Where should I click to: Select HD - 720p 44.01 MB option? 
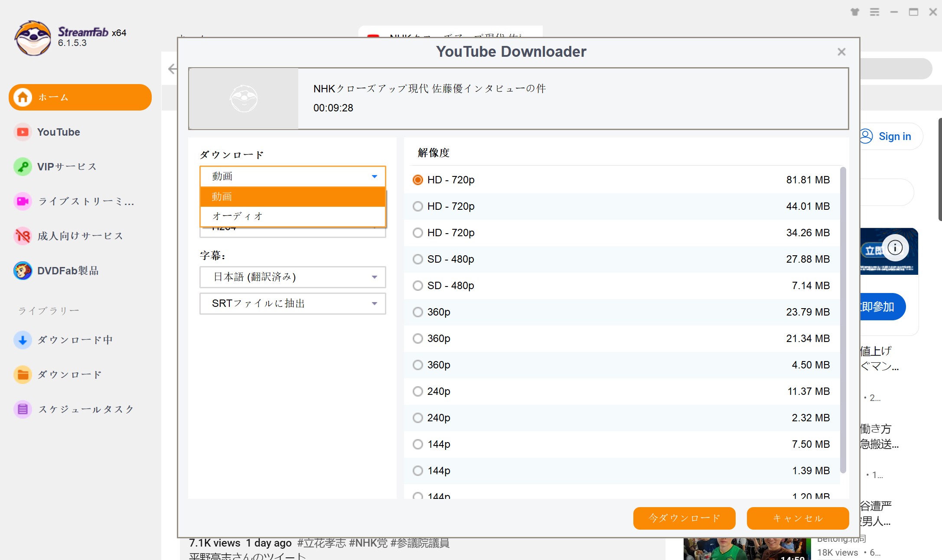[x=622, y=206]
